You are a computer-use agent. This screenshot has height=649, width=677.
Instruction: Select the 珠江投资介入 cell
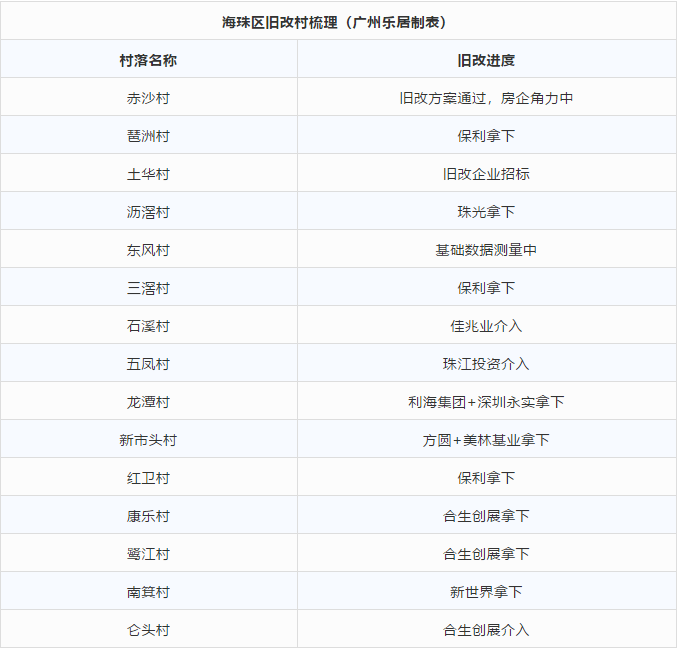[x=486, y=364]
